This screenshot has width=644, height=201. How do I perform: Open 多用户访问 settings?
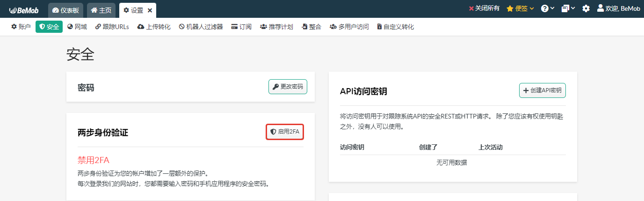(x=349, y=27)
